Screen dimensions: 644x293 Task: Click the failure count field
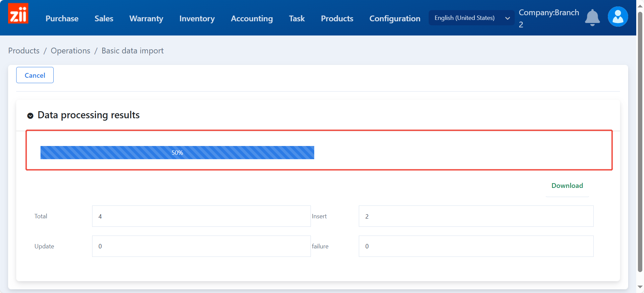pyautogui.click(x=476, y=246)
